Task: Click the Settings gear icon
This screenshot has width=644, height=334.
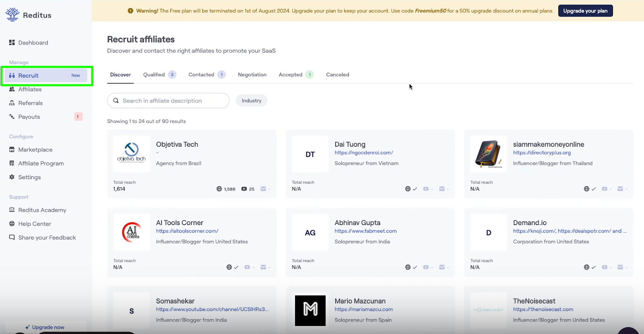Action: [12, 177]
